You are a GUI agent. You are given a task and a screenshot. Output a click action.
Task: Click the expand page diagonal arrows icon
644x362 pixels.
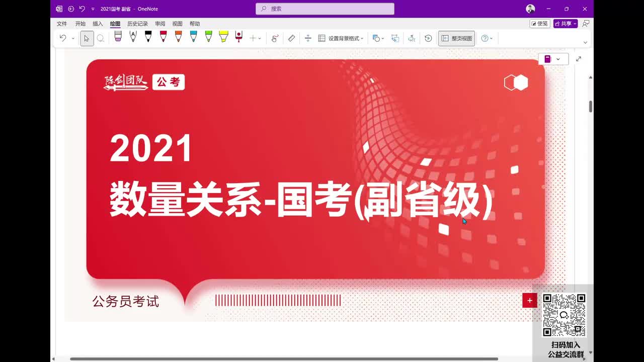[579, 59]
